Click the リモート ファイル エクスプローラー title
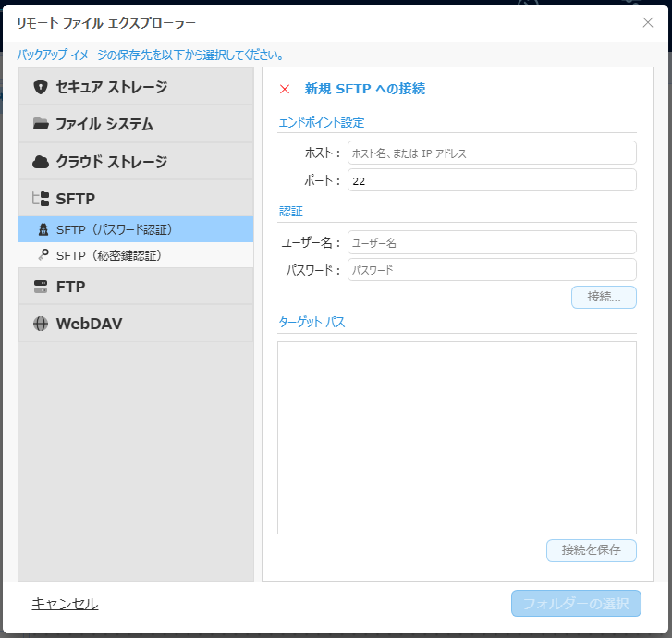 (106, 23)
